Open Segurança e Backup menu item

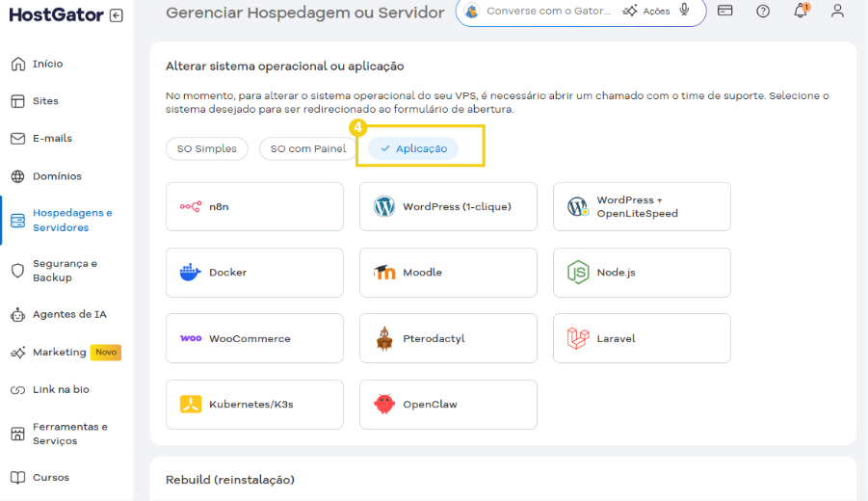[65, 270]
